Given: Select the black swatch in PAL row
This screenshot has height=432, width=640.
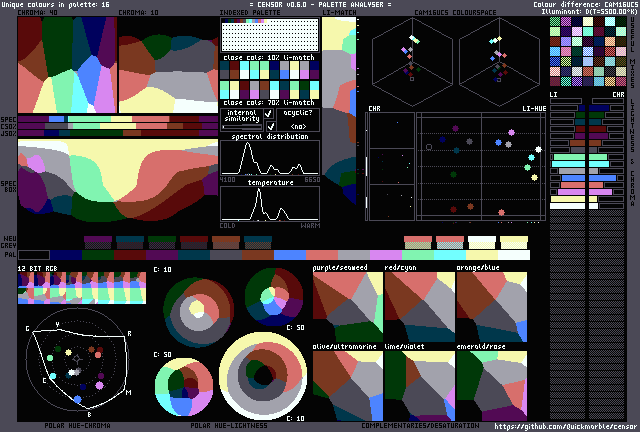Looking at the screenshot, I should (34, 255).
